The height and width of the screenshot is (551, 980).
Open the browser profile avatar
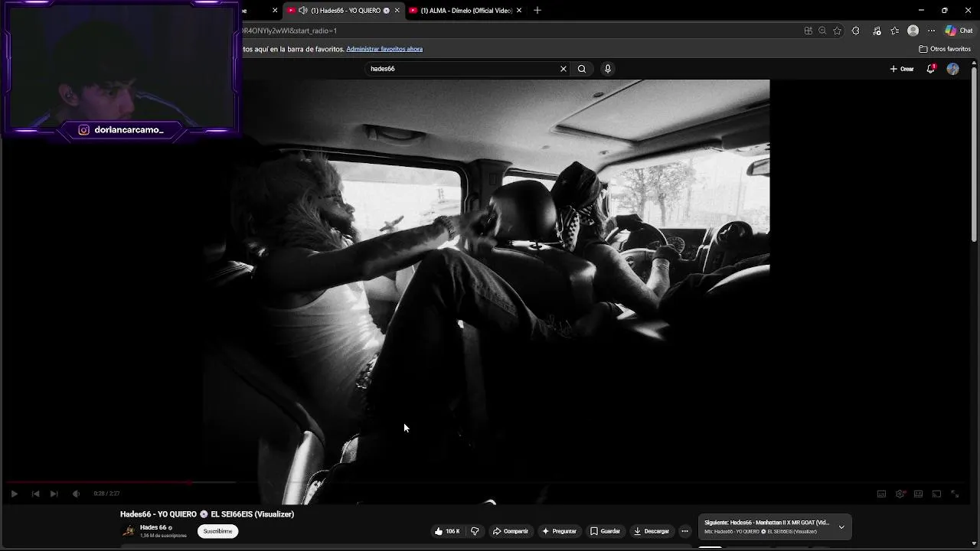point(913,31)
